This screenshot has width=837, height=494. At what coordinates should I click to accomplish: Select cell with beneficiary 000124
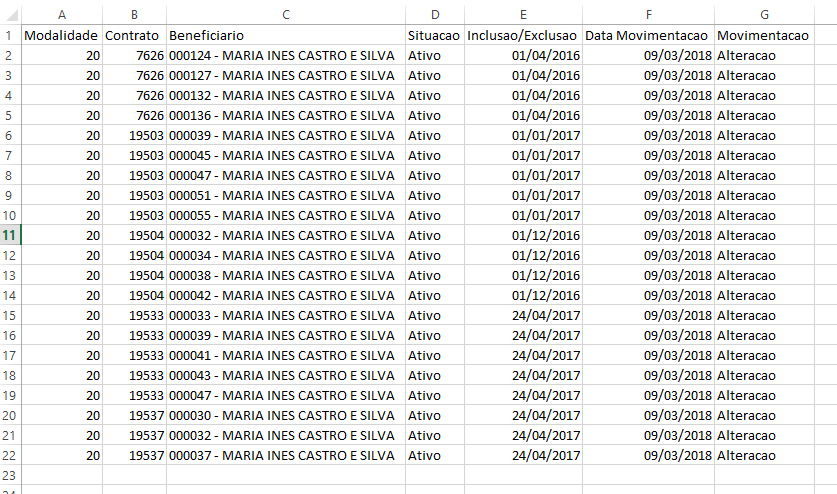285,55
